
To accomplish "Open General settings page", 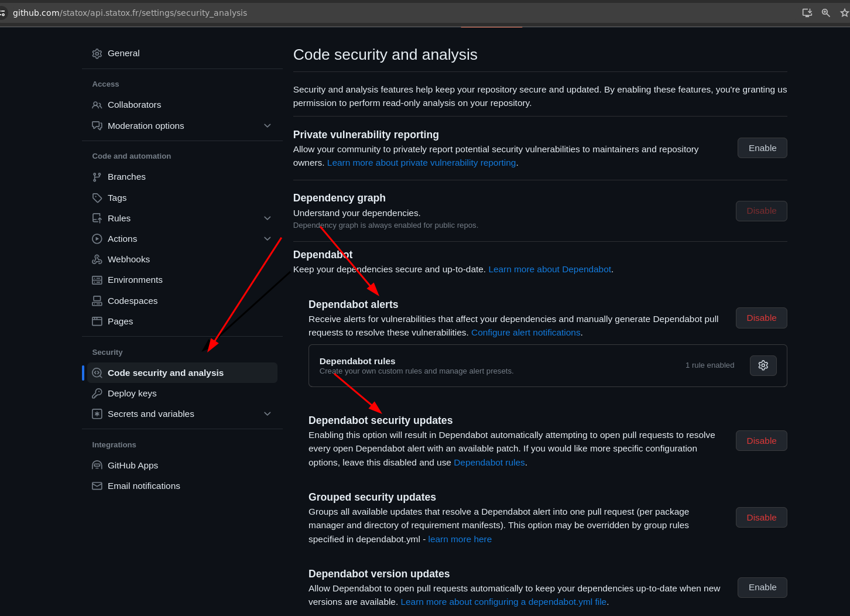I will tap(124, 53).
